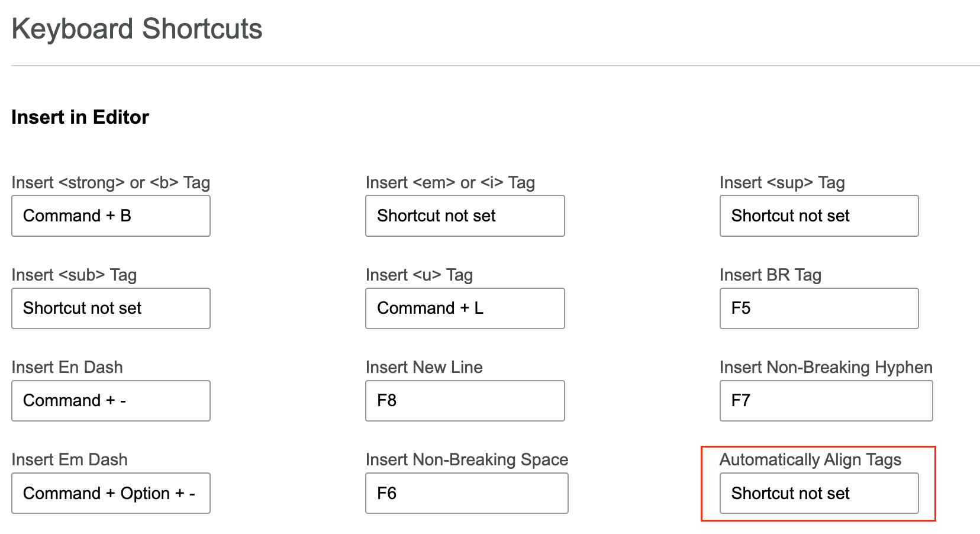
Task: Click the 'Insert Em Dash' label text
Action: pyautogui.click(x=69, y=460)
